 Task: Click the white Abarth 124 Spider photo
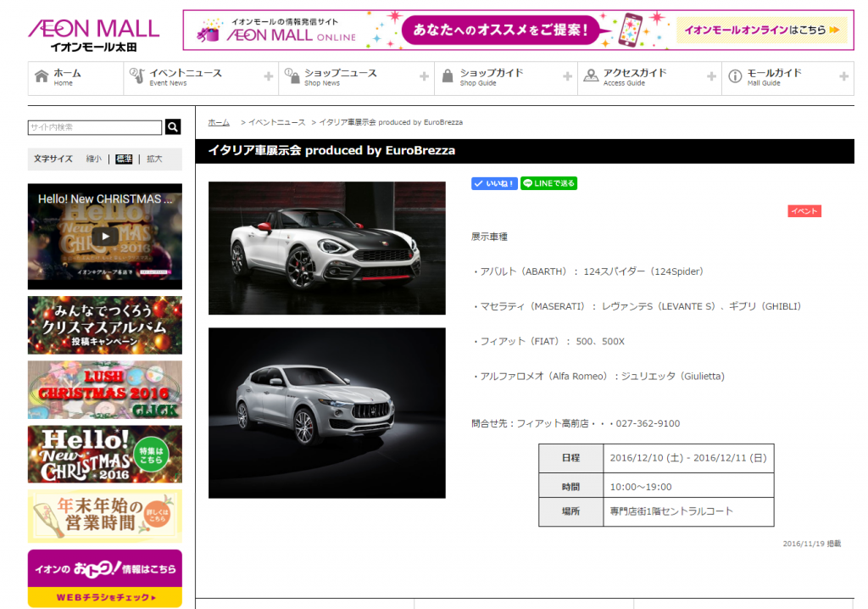[x=326, y=249]
